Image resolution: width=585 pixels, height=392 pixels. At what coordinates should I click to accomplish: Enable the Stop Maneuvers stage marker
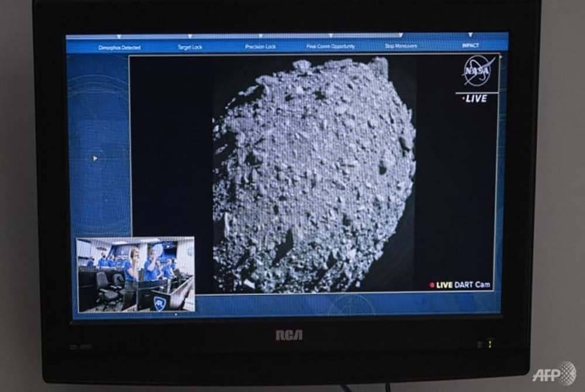[x=402, y=36]
